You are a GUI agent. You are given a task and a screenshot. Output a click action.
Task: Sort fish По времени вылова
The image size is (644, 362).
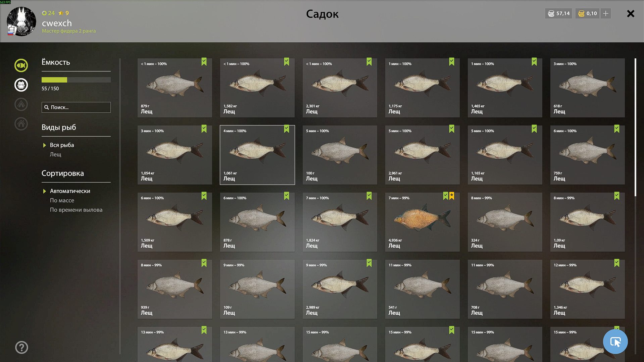coord(76,210)
